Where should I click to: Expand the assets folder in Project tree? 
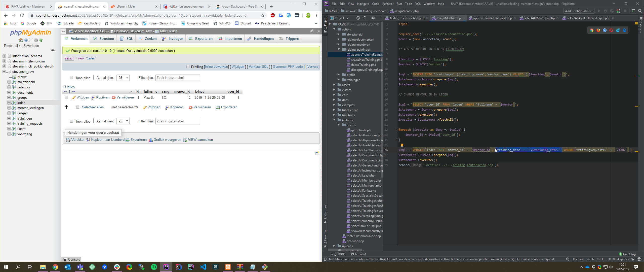334,85
